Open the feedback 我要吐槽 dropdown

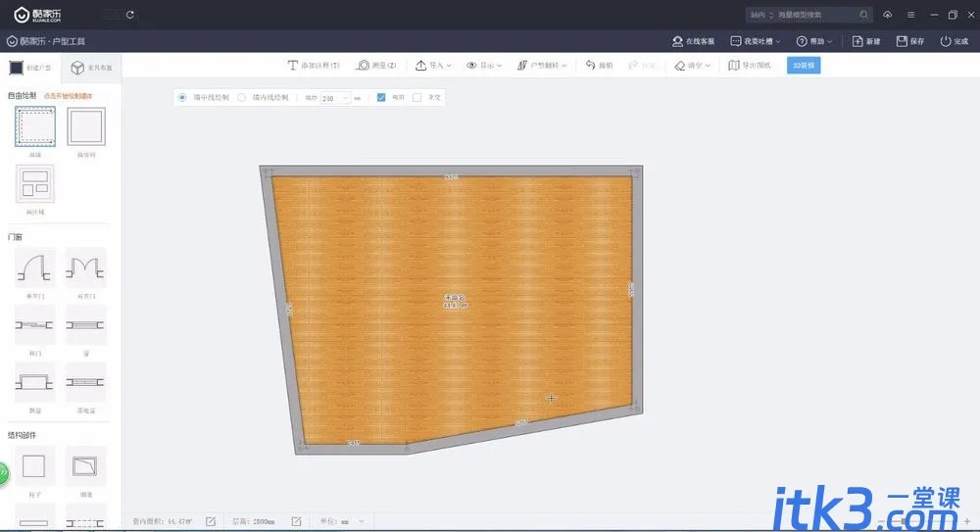click(755, 41)
